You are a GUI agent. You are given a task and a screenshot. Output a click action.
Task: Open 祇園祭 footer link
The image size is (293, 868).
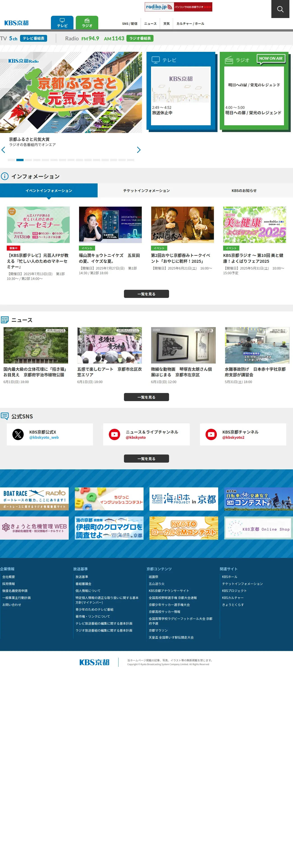(x=153, y=577)
